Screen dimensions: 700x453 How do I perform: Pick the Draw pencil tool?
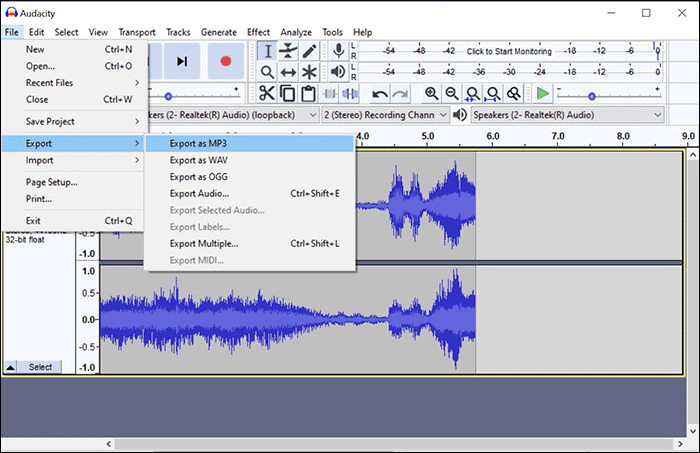point(310,51)
